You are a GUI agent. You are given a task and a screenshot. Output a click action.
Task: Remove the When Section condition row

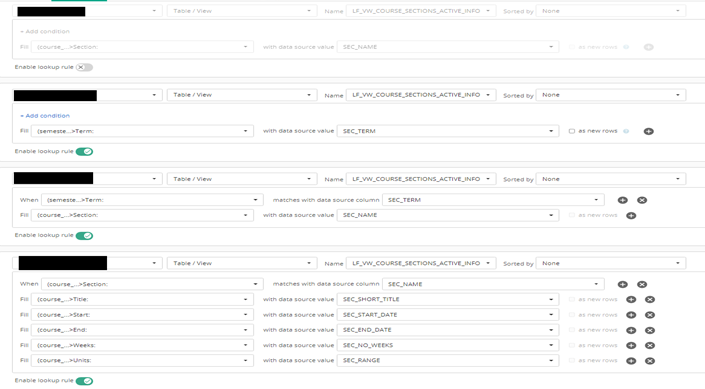[642, 284]
